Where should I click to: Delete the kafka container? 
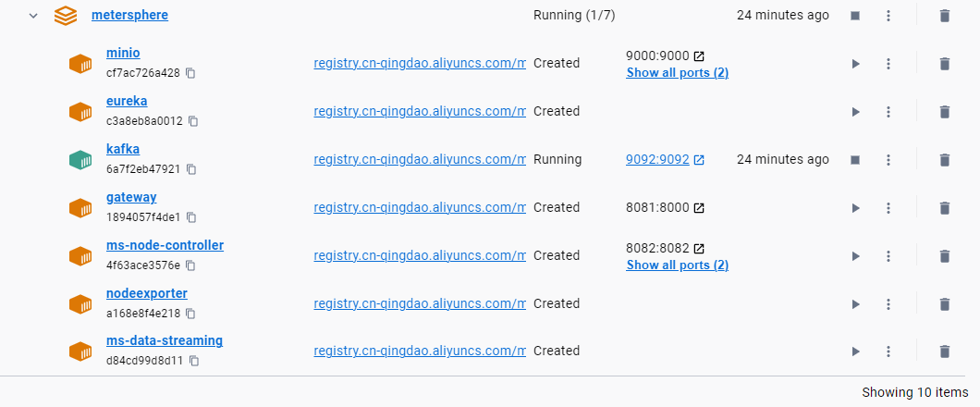click(944, 160)
